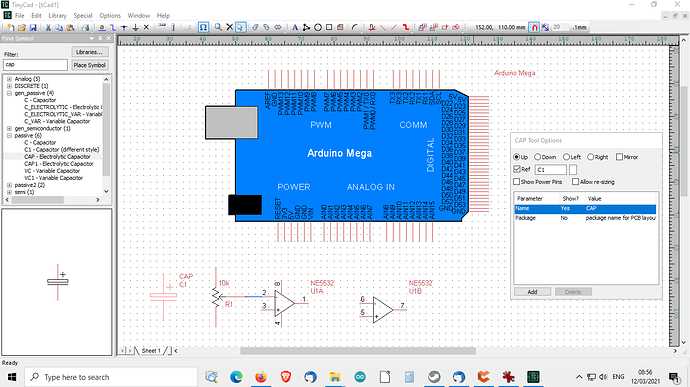Image resolution: width=690 pixels, height=387 pixels.
Task: Select CAP - Electrolytic Capacitor in the tree
Action: pyautogui.click(x=57, y=157)
